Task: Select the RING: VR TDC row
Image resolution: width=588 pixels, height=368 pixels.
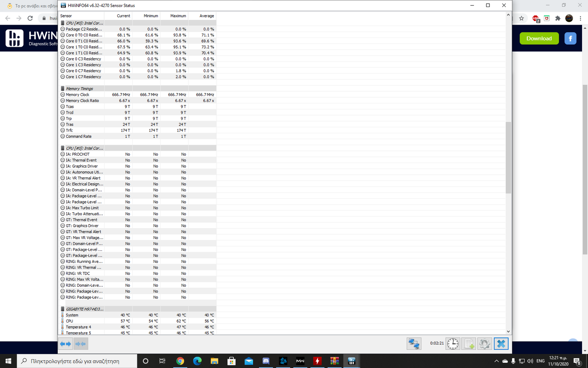Action: pos(137,273)
